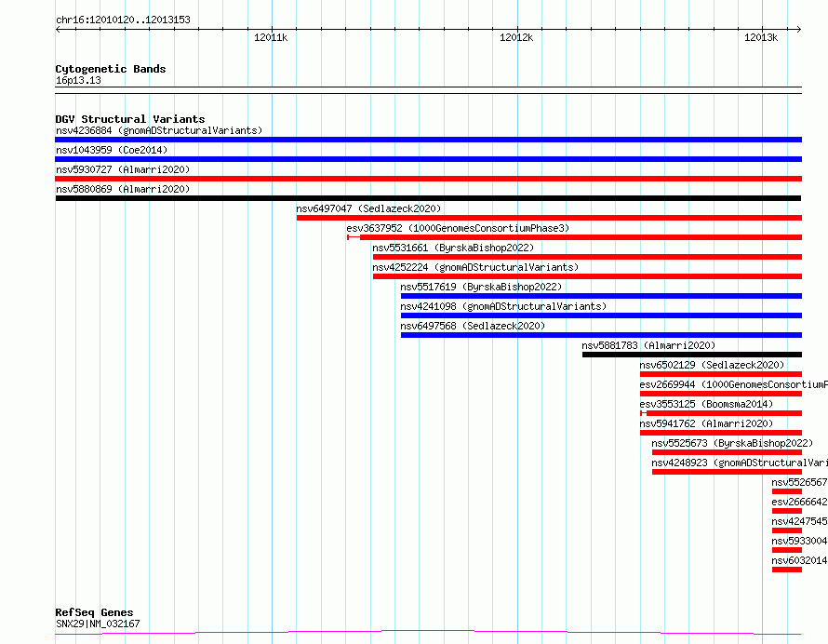Click the right arrow on the ruler
Image resolution: width=828 pixels, height=644 pixels.
(799, 29)
